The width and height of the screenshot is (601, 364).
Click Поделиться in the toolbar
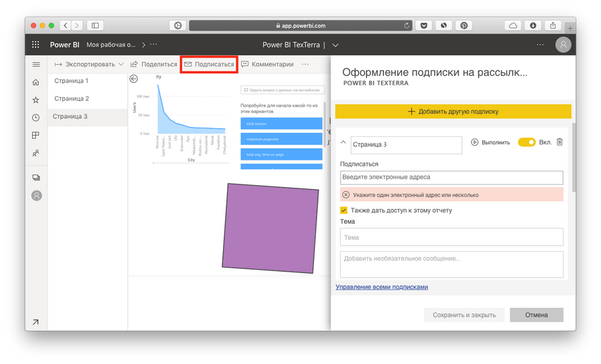pos(154,64)
